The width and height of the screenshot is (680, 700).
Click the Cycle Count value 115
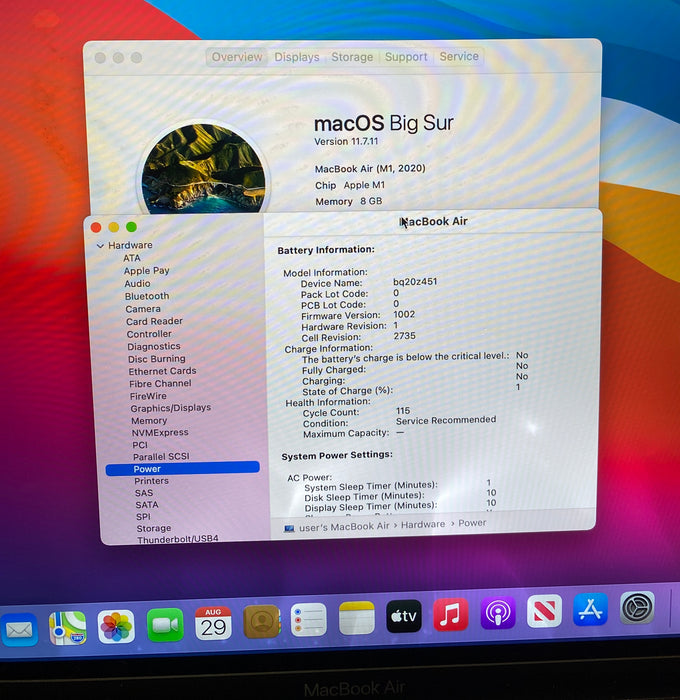tap(403, 411)
